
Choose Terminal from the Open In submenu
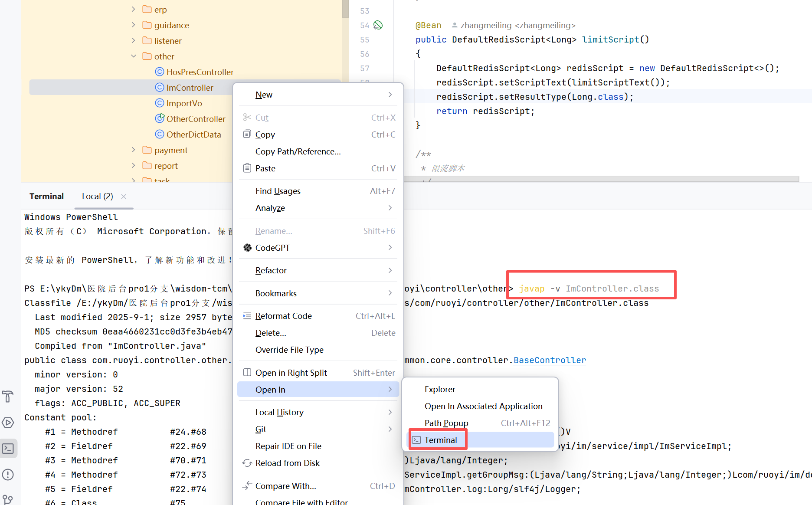[x=440, y=440]
